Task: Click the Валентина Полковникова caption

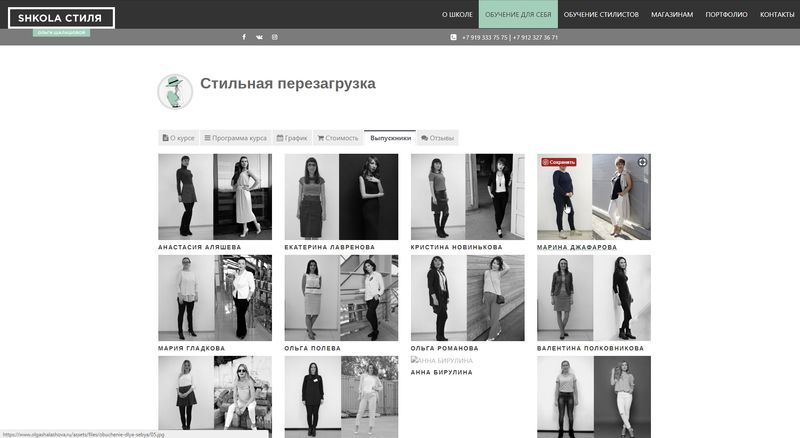Action: pos(590,348)
